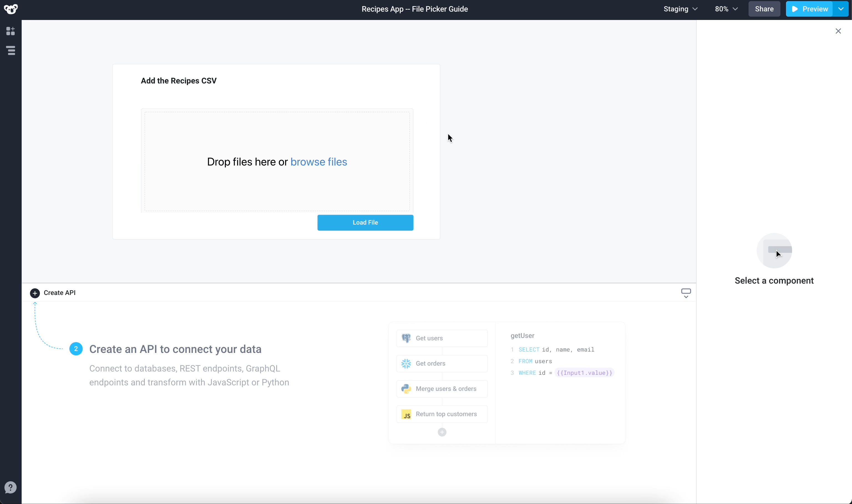The width and height of the screenshot is (852, 504).
Task: Click the koala logo in the top bar
Action: point(11,9)
